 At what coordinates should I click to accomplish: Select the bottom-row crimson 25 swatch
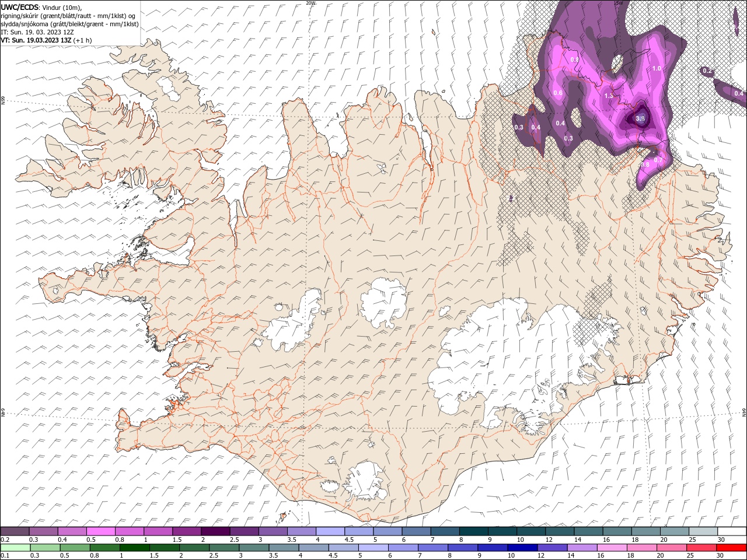tap(702, 548)
